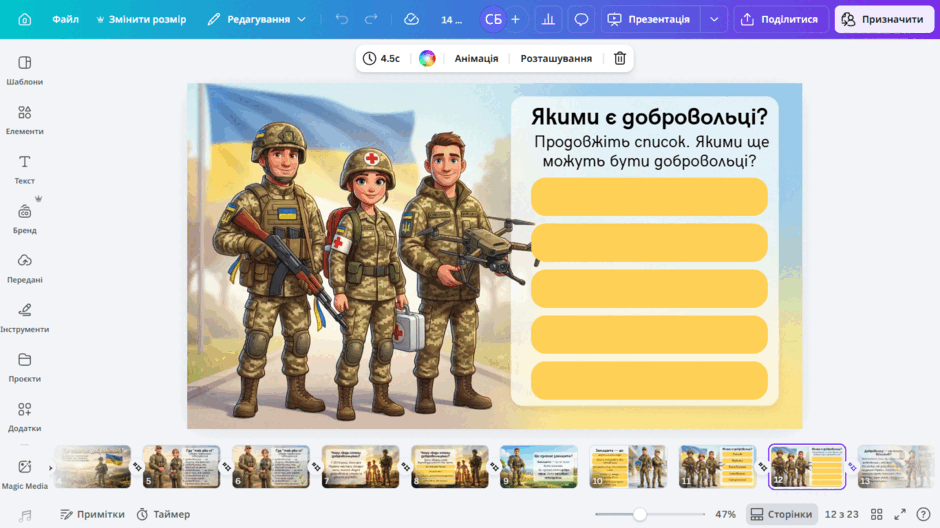
Task: Delete page using the trash icon
Action: click(x=620, y=58)
